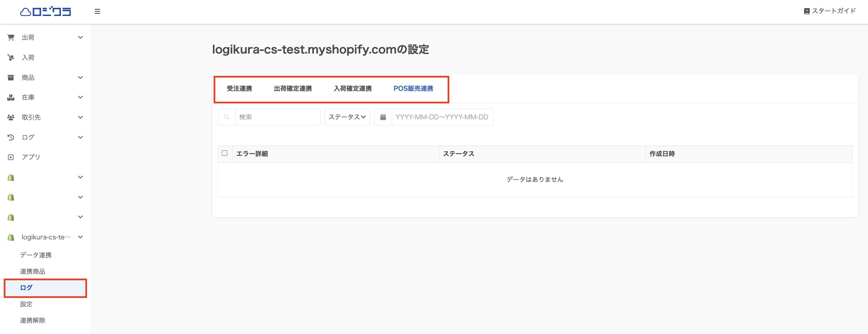Click the 検索 search input field
Screen dimensions: 868x334
click(278, 117)
